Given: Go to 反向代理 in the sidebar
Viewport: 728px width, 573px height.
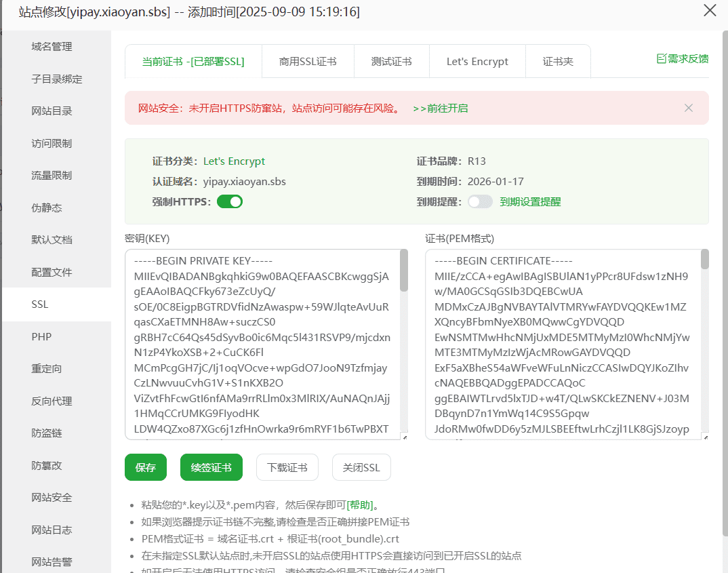Looking at the screenshot, I should point(52,401).
